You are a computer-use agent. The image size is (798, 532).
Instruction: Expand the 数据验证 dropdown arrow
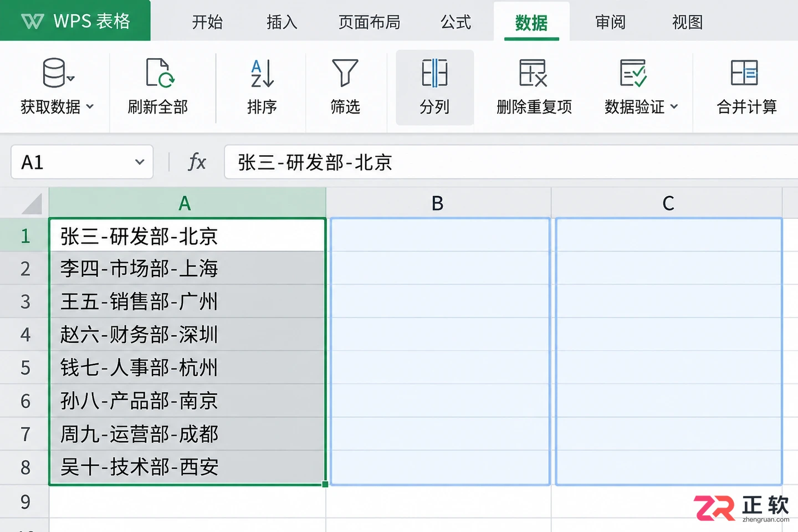[674, 106]
